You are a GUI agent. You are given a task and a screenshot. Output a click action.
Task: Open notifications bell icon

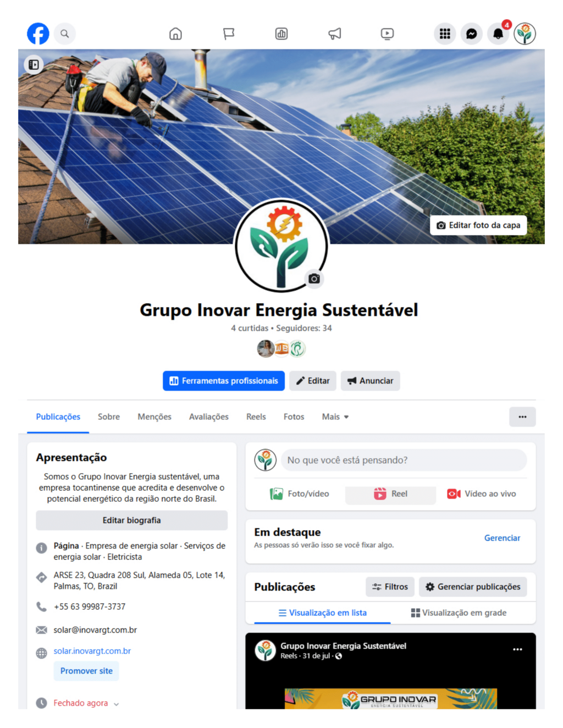498,34
